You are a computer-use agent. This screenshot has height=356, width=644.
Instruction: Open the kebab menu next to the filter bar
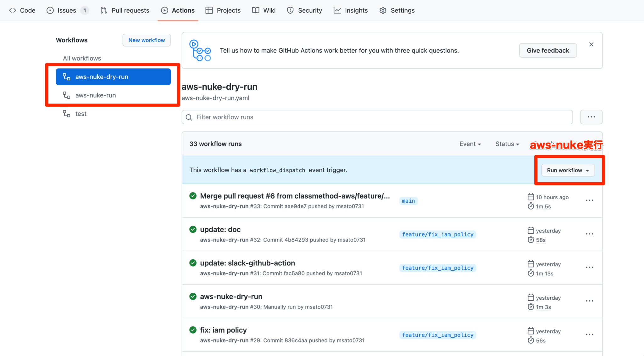click(591, 117)
